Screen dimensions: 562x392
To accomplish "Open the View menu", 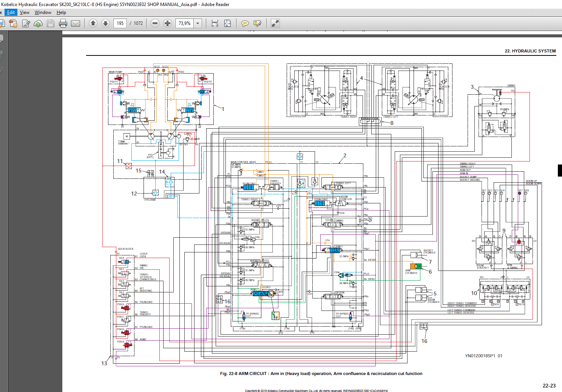I will 25,12.
